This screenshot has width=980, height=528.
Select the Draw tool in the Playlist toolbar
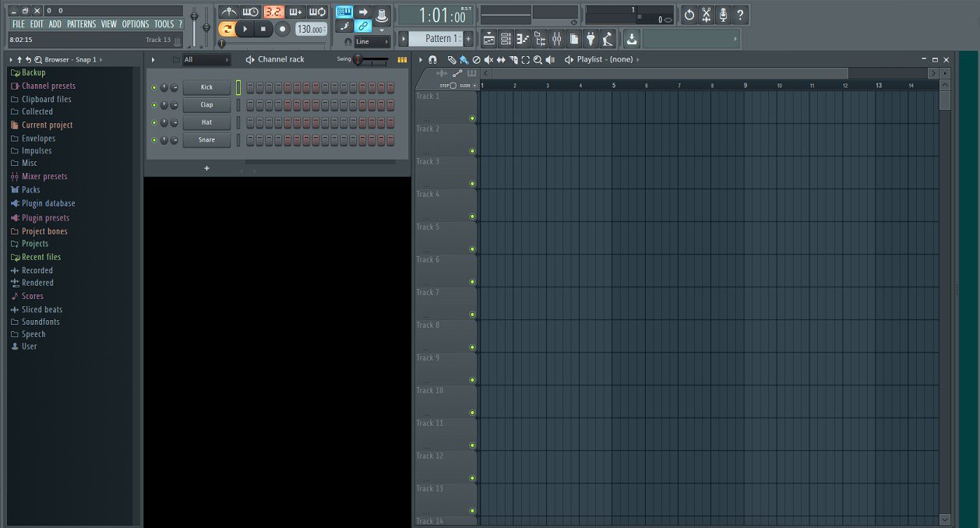453,59
